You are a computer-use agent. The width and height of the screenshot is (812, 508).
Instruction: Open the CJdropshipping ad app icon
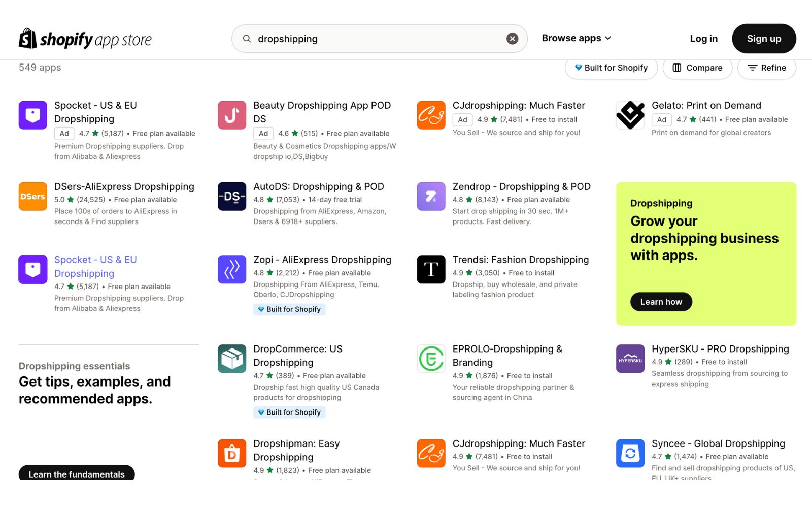[431, 115]
